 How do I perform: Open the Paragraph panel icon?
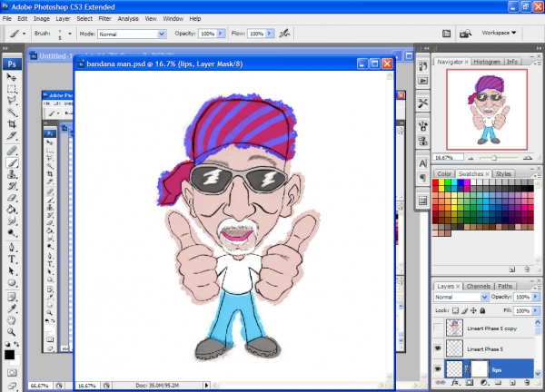(423, 179)
